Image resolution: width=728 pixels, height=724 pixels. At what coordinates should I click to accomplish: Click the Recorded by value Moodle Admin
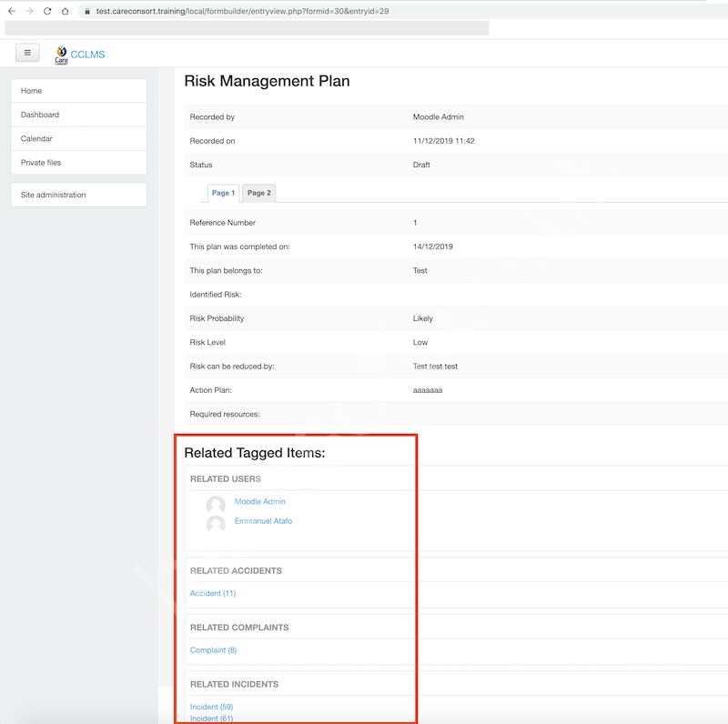coord(439,117)
